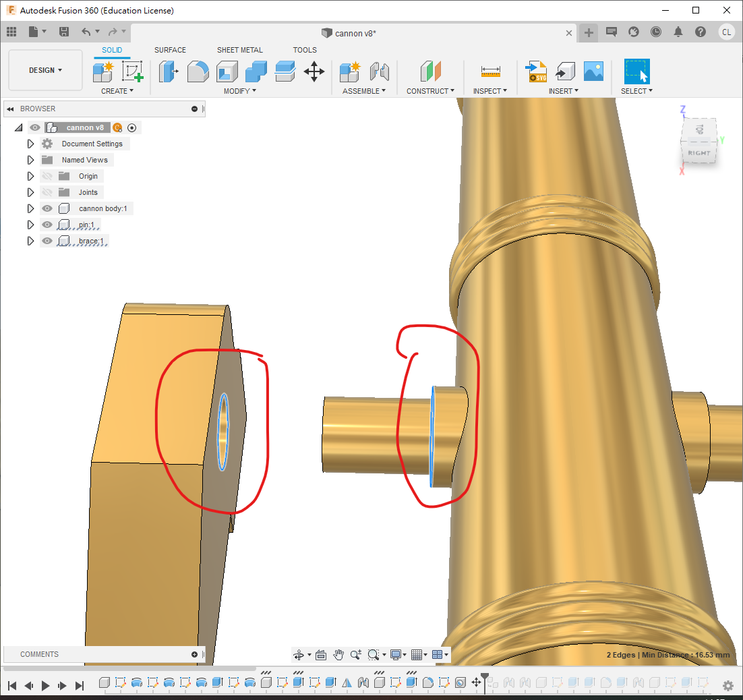Switch to the SHEET METAL tab
Viewport: 743px width, 700px height.
pos(239,50)
